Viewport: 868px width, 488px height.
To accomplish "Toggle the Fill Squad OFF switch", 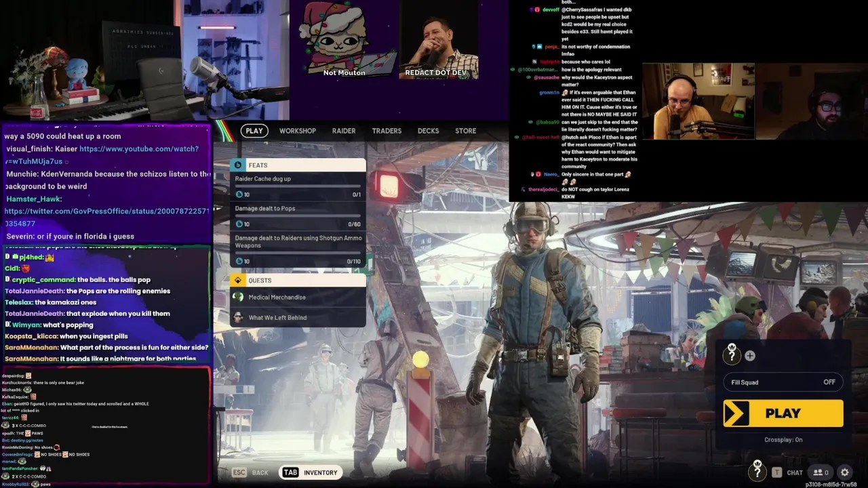I will click(829, 382).
